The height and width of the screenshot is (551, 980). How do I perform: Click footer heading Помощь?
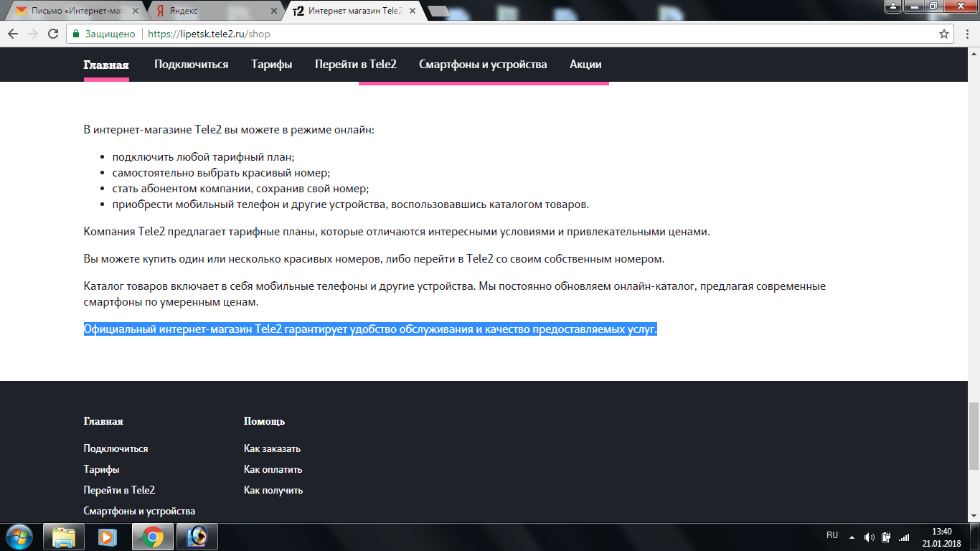click(265, 421)
